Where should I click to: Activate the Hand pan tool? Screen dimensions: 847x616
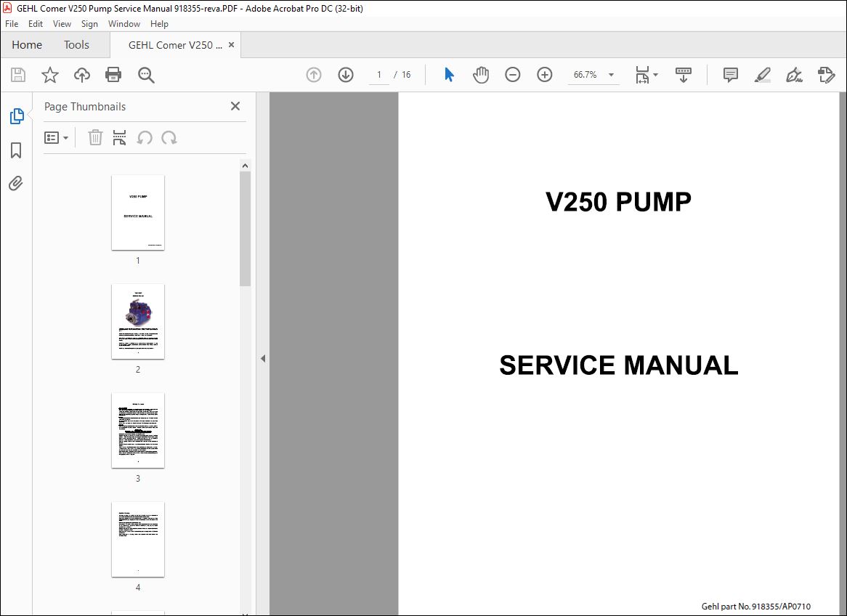[x=480, y=75]
